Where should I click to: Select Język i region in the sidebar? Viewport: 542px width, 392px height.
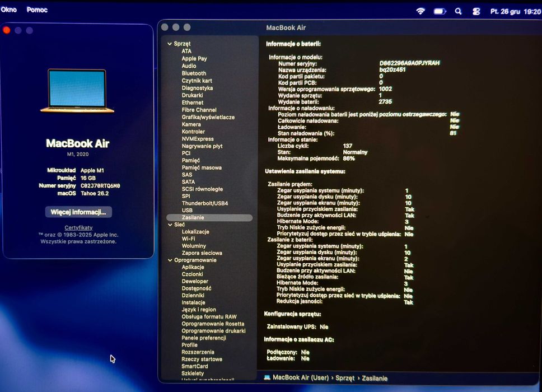(199, 310)
